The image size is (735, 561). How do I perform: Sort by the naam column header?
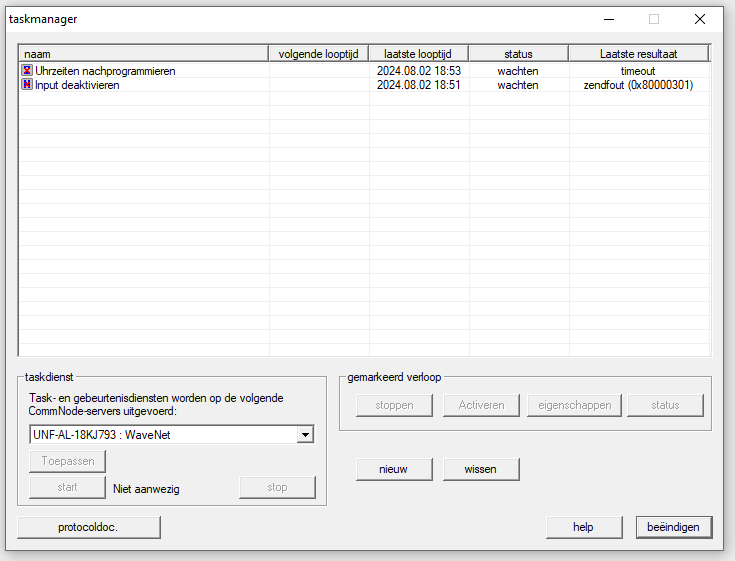click(143, 54)
